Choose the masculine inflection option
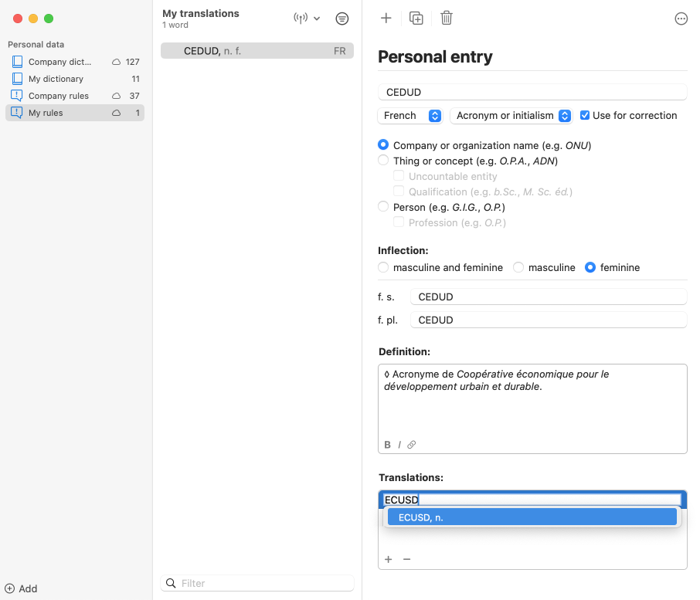Screen dimensions: 700x600 [518, 267]
